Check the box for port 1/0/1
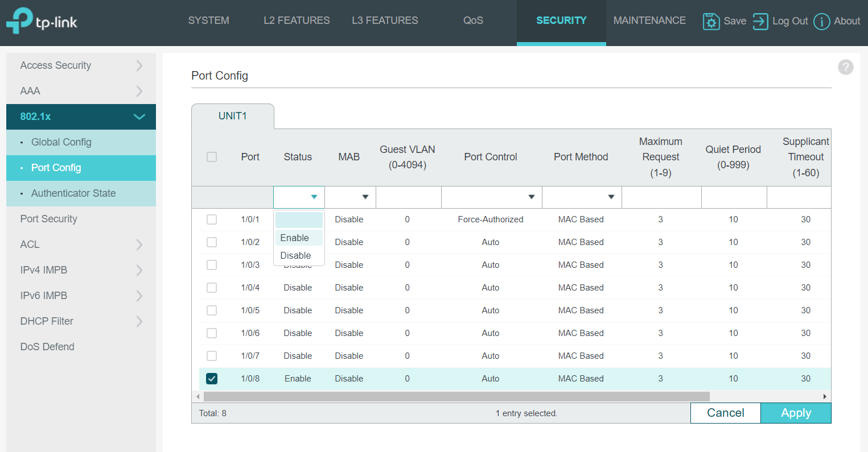The width and height of the screenshot is (868, 452). 212,219
